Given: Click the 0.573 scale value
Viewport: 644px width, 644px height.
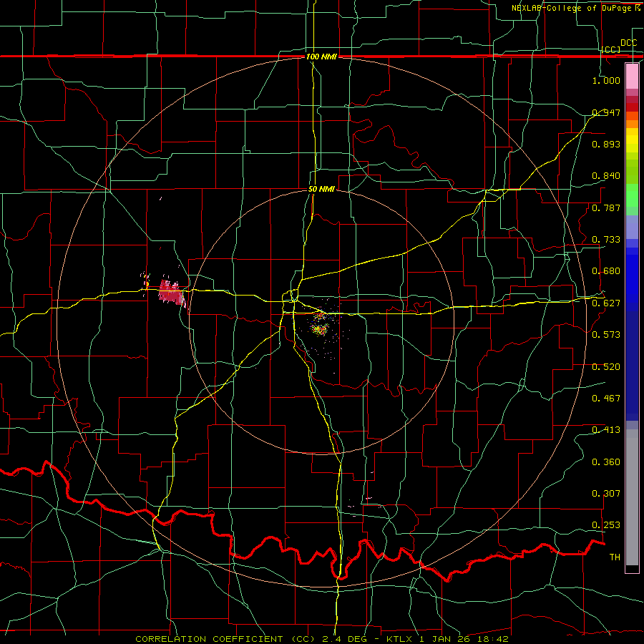Looking at the screenshot, I should (606, 335).
